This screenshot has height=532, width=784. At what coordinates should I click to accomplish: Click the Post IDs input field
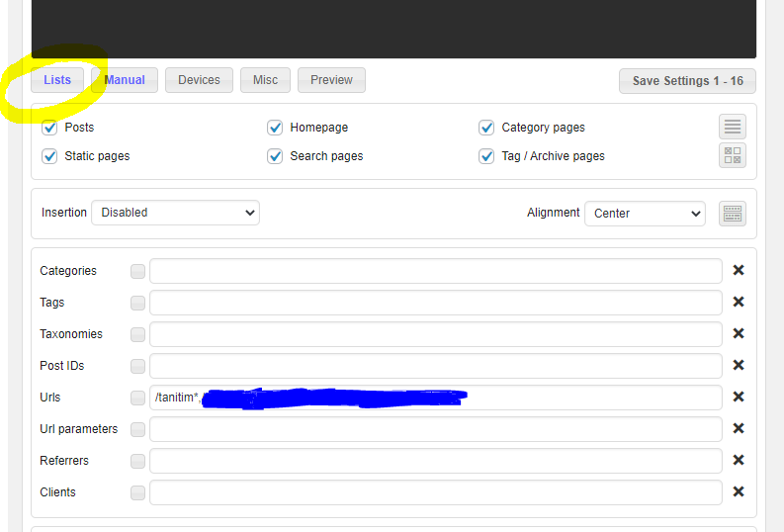435,366
